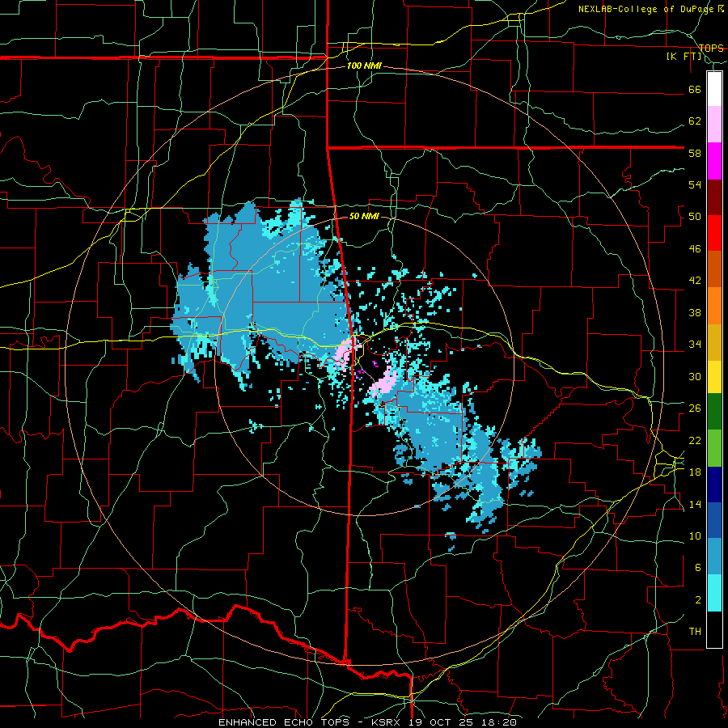
Task: Click the legend value '62'
Action: pyautogui.click(x=695, y=121)
